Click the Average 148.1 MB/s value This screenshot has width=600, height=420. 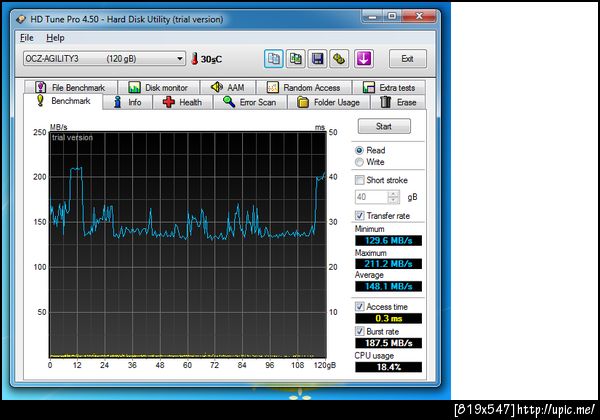(388, 286)
